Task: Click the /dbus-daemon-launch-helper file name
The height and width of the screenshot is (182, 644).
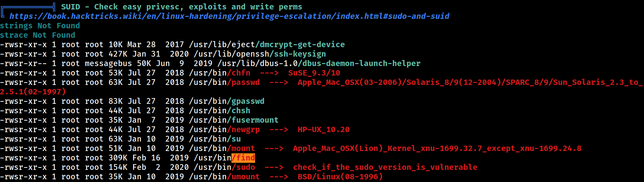Action: coord(359,63)
